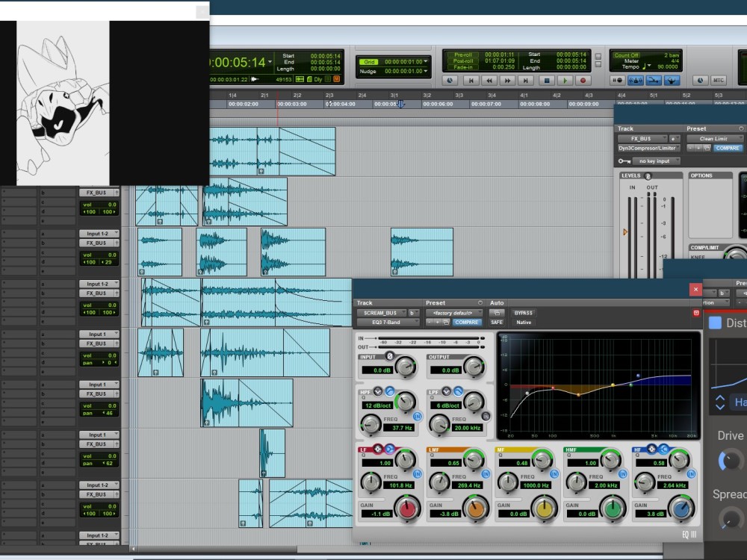Click the clock icon left of MTC
The height and width of the screenshot is (560, 747).
click(x=701, y=81)
